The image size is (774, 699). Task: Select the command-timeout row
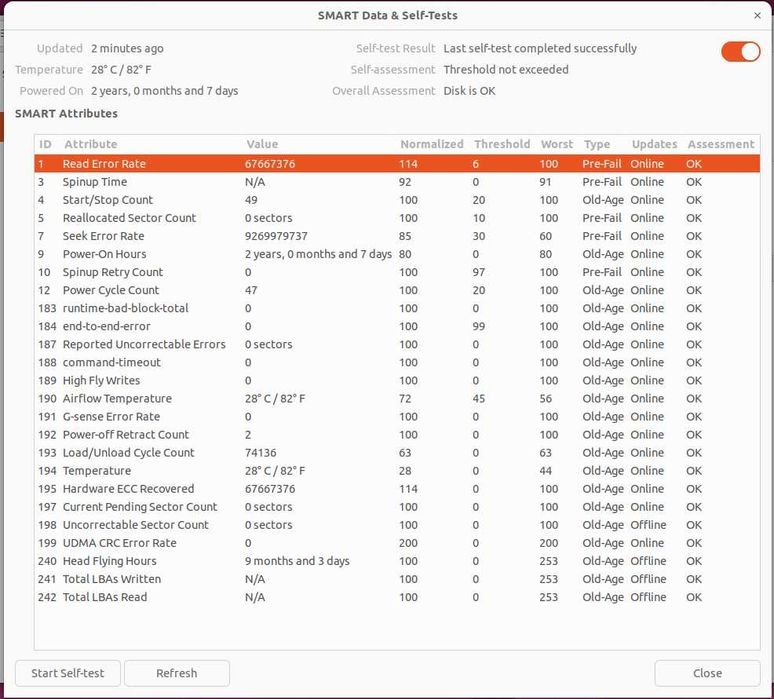click(397, 362)
